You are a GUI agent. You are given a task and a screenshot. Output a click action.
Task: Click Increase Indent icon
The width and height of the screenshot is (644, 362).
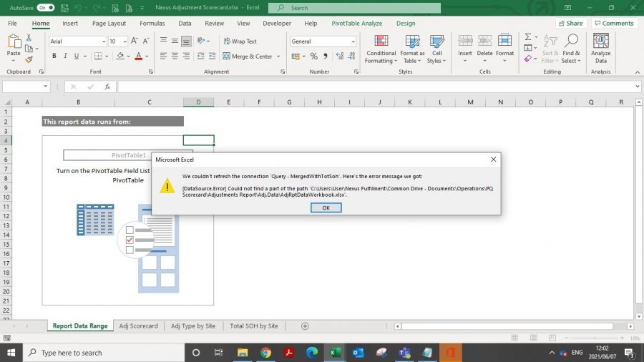[x=213, y=57]
